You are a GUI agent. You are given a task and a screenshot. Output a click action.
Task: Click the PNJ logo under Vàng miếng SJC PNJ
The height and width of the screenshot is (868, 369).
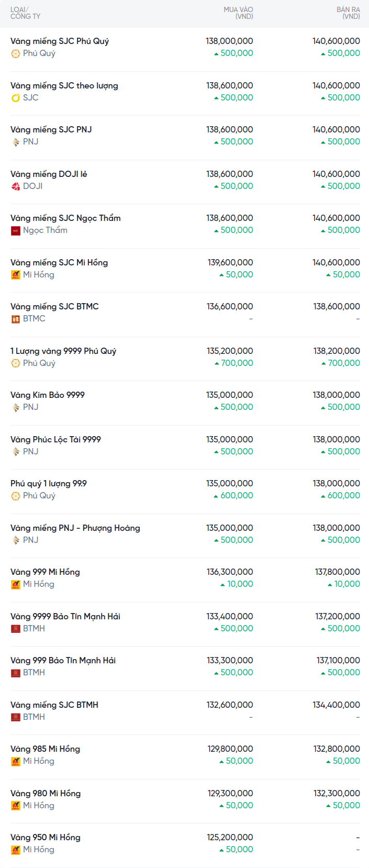[x=16, y=142]
